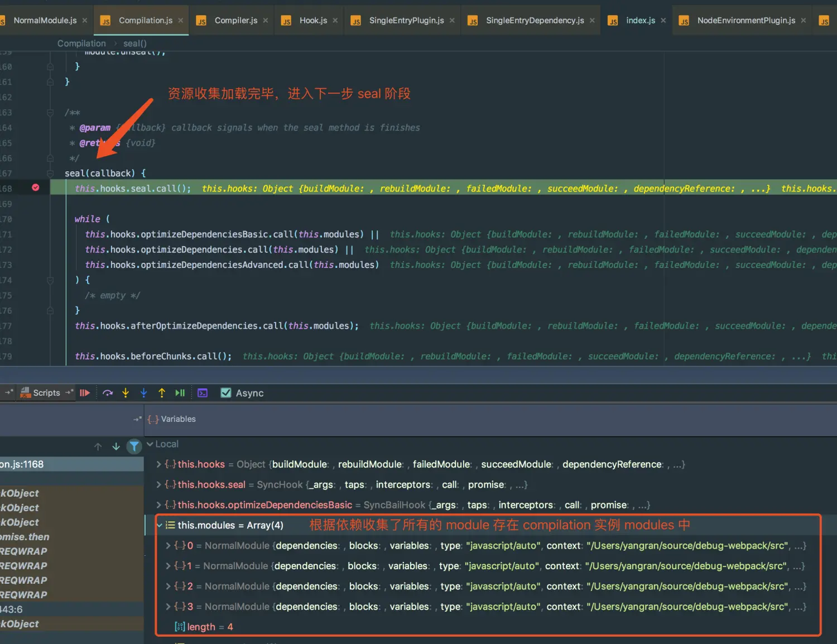Viewport: 837px width, 644px height.
Task: Select the 443:6 stack frame
Action: click(x=71, y=609)
